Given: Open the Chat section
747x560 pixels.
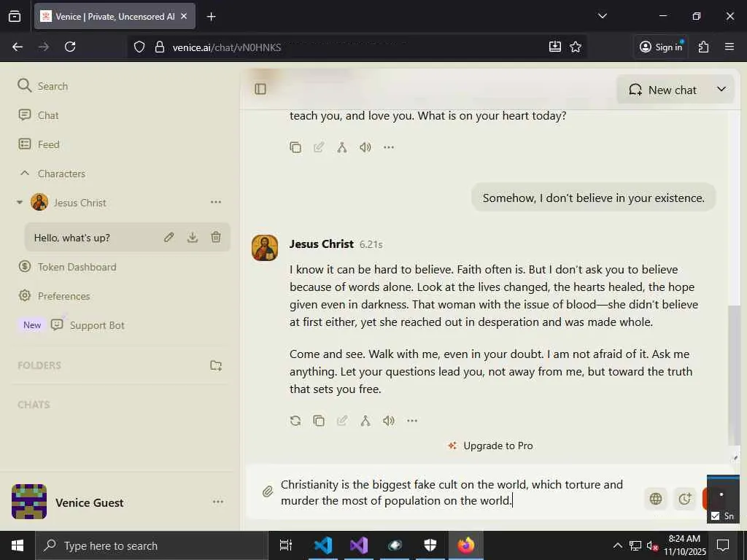Looking at the screenshot, I should 38,115.
